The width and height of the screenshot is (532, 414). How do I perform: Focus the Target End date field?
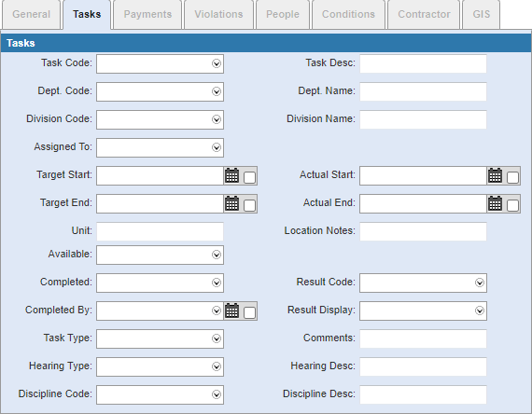[x=160, y=203]
